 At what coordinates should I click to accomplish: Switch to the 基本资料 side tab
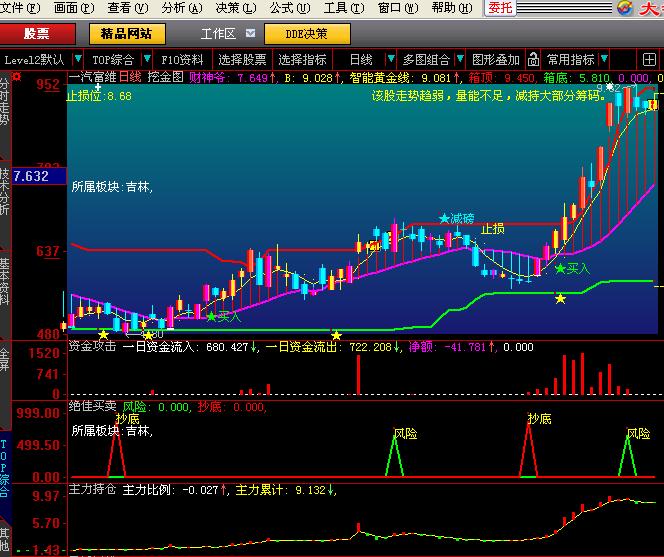coord(5,281)
